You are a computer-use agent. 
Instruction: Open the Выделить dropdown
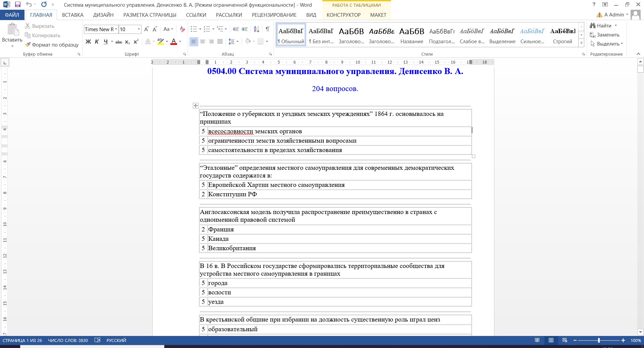[606, 44]
